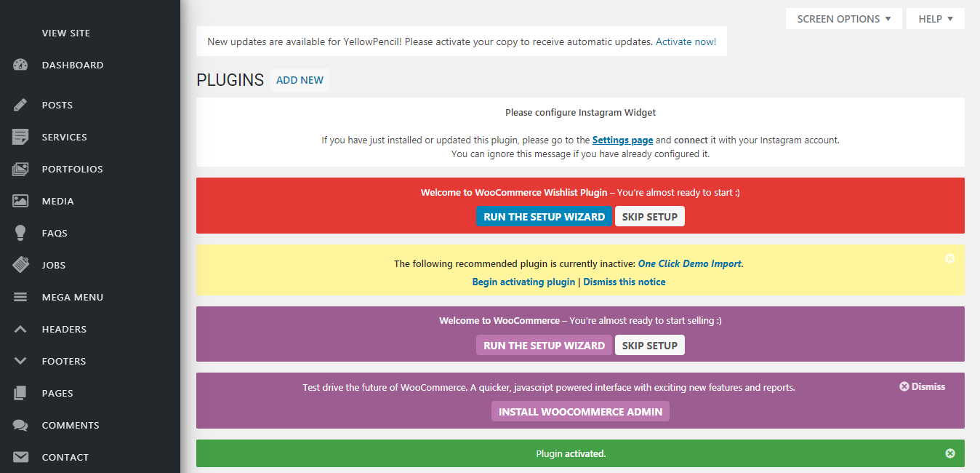Expand the Help dropdown
This screenshot has width=980, height=473.
coord(936,19)
